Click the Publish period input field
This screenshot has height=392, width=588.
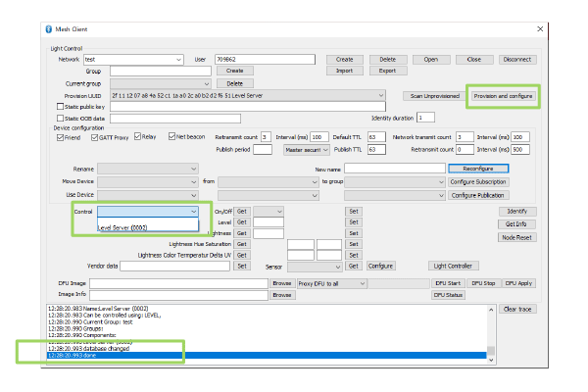tap(263, 149)
